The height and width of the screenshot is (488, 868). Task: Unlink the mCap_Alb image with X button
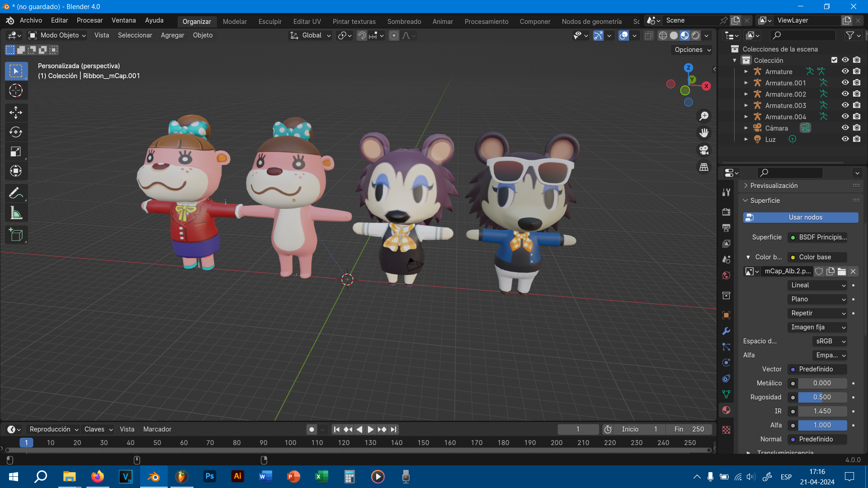(853, 271)
